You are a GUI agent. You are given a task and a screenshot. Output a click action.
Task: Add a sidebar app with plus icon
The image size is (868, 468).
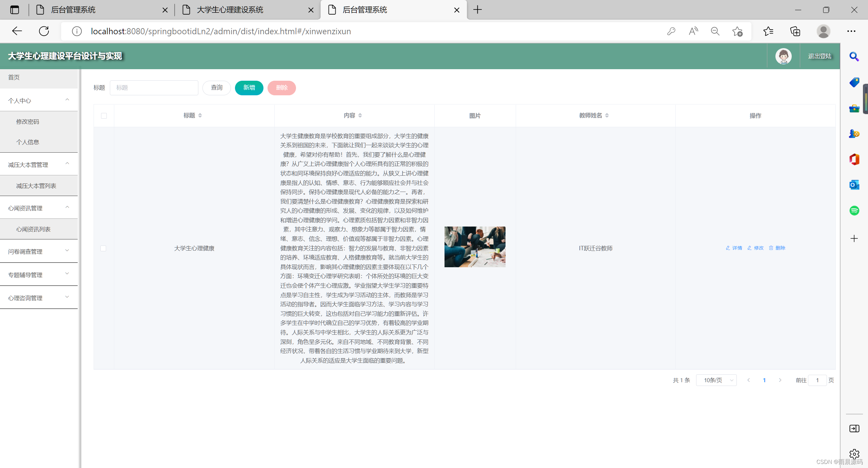[x=854, y=238]
